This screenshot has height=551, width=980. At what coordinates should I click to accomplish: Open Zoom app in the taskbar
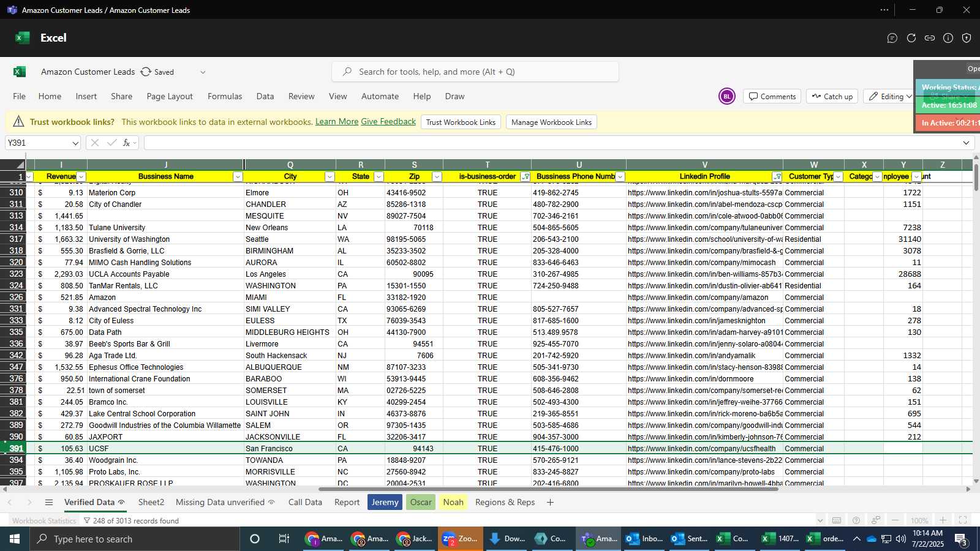pos(460,539)
